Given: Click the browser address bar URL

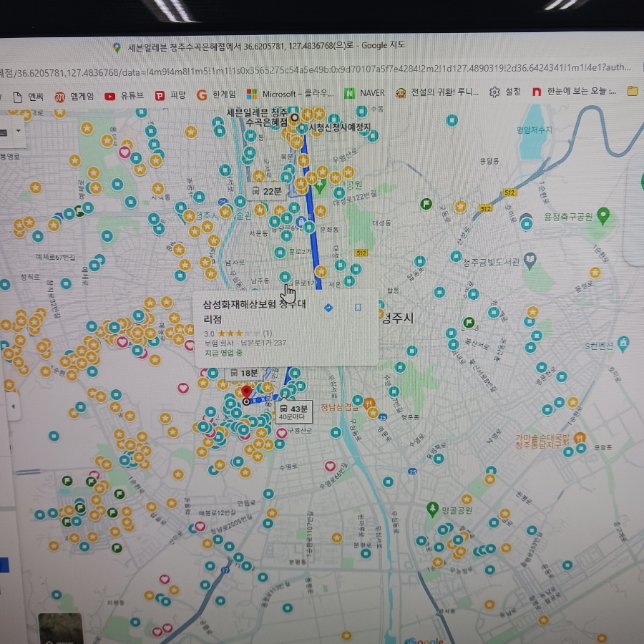Looking at the screenshot, I should (316, 70).
